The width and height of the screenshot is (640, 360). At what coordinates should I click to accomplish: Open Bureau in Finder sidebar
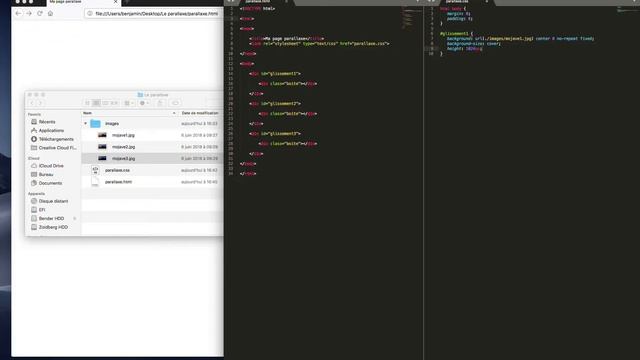tap(46, 174)
